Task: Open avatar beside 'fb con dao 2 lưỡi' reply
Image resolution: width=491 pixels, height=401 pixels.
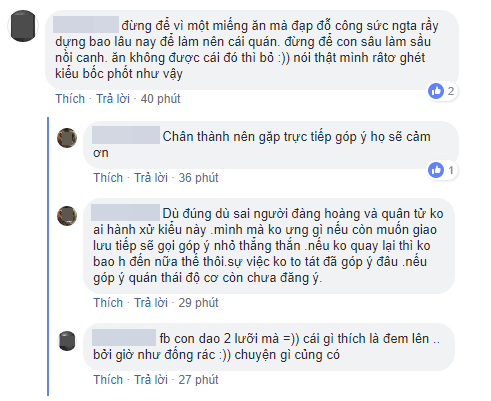Action: click(x=67, y=341)
